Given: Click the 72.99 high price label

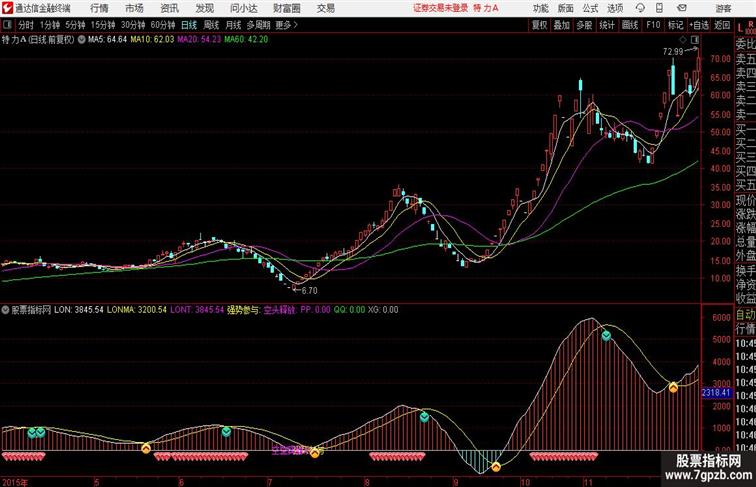Looking at the screenshot, I should (x=673, y=52).
